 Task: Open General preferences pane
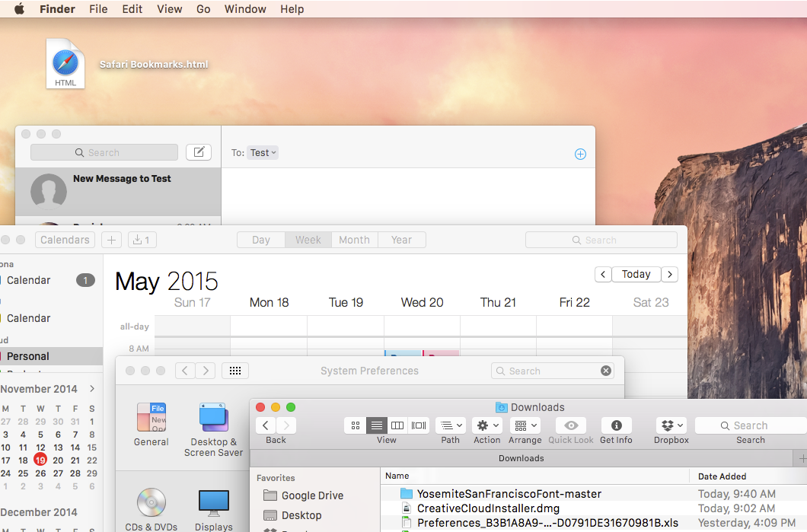pyautogui.click(x=151, y=425)
